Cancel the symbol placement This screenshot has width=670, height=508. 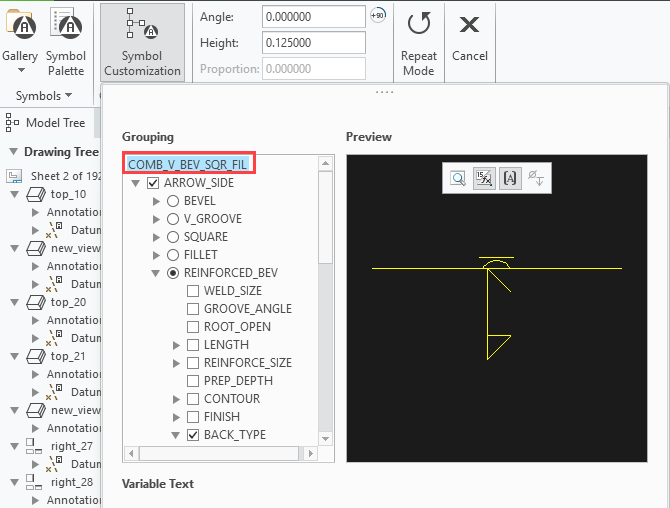click(469, 40)
